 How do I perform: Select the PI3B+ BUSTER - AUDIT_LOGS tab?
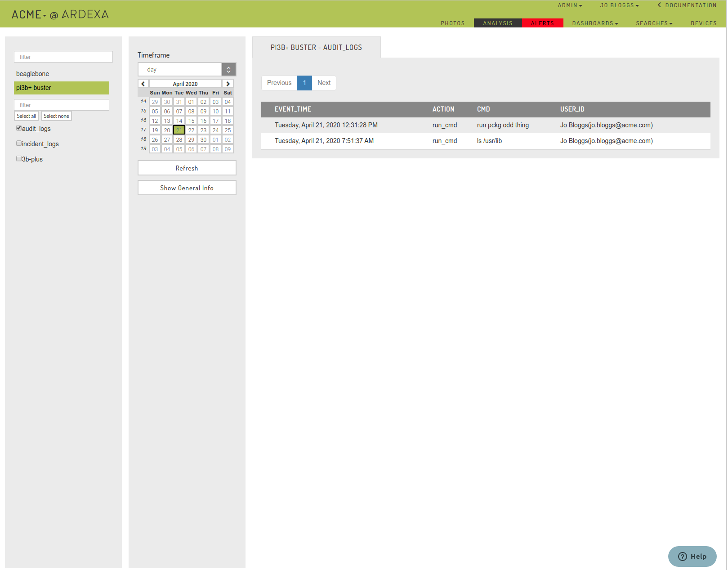tap(316, 47)
